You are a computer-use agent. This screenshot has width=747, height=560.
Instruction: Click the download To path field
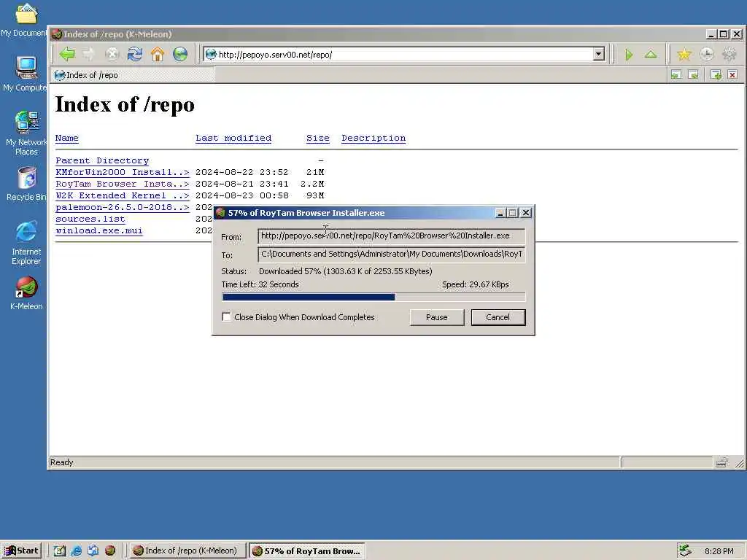pos(391,254)
